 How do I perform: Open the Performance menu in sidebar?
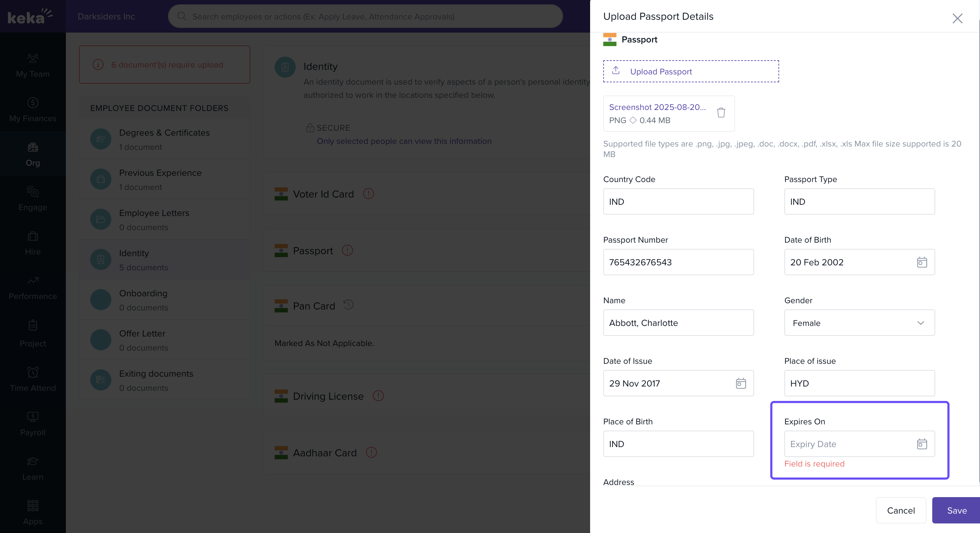pyautogui.click(x=33, y=288)
